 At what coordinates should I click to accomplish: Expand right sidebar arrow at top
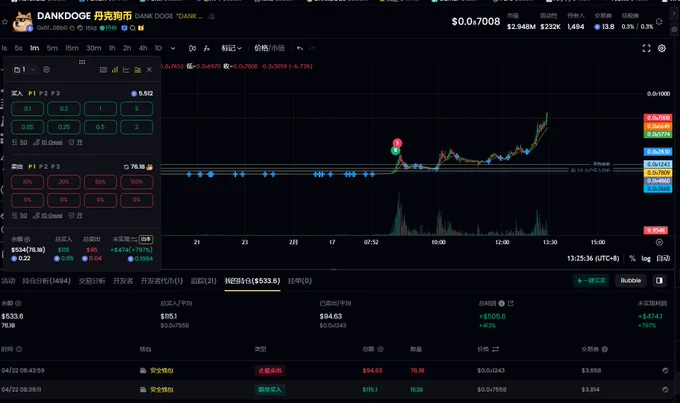click(674, 13)
